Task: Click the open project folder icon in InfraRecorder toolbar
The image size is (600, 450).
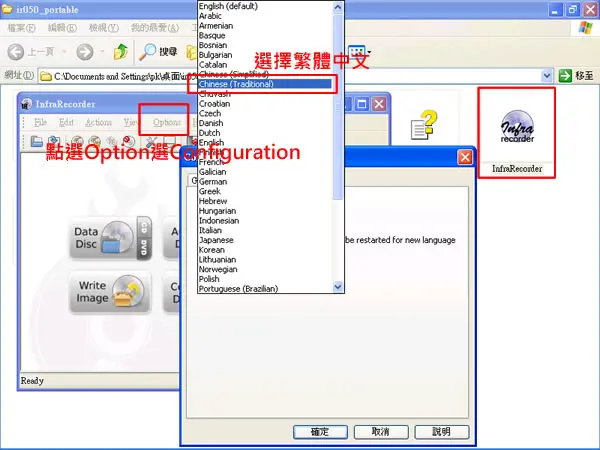Action: [36, 142]
